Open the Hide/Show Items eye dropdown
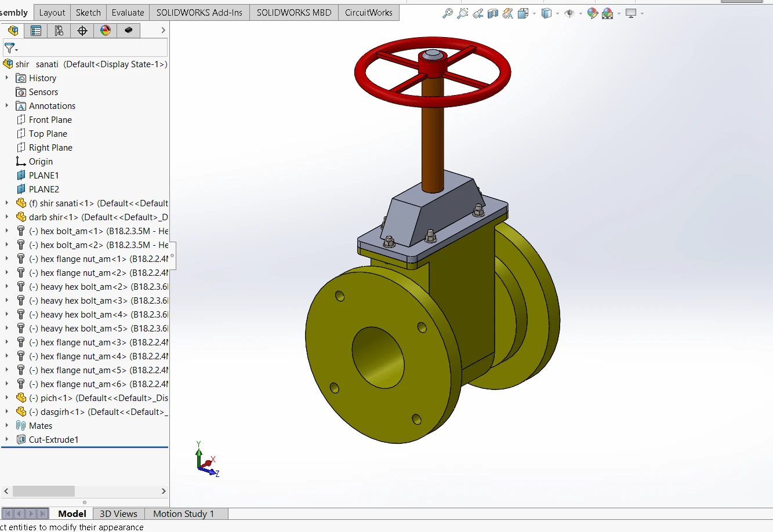Viewport: 773px width, 532px height. (x=580, y=13)
